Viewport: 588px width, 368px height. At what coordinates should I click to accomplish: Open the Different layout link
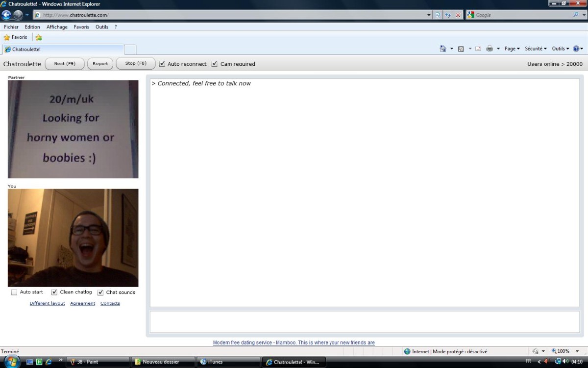pos(48,303)
